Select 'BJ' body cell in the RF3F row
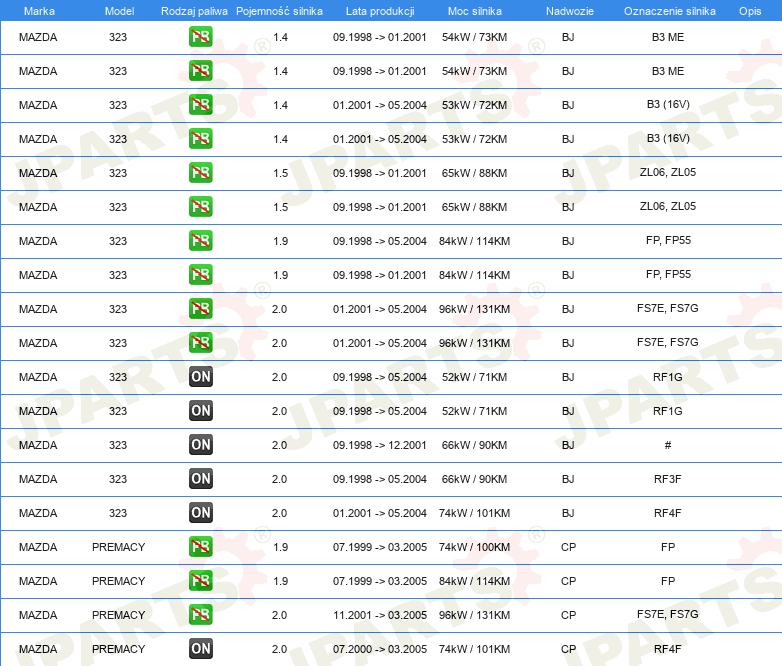This screenshot has height=666, width=782. 568,479
